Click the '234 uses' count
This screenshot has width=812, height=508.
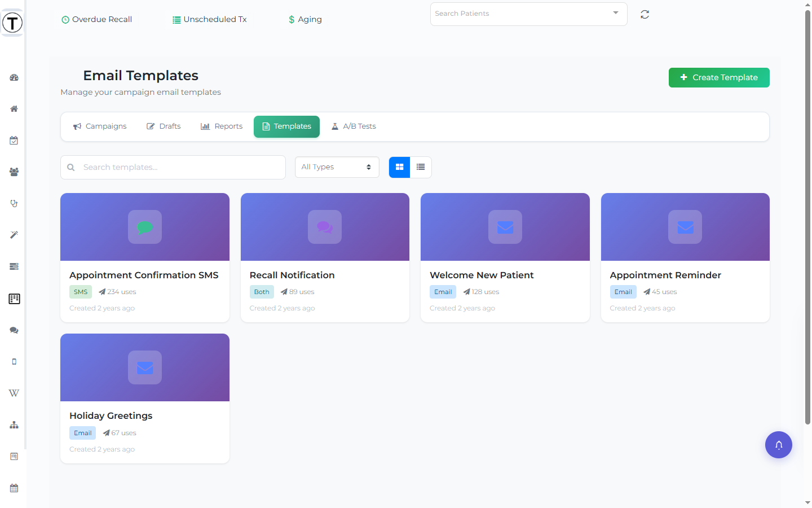[117, 292]
